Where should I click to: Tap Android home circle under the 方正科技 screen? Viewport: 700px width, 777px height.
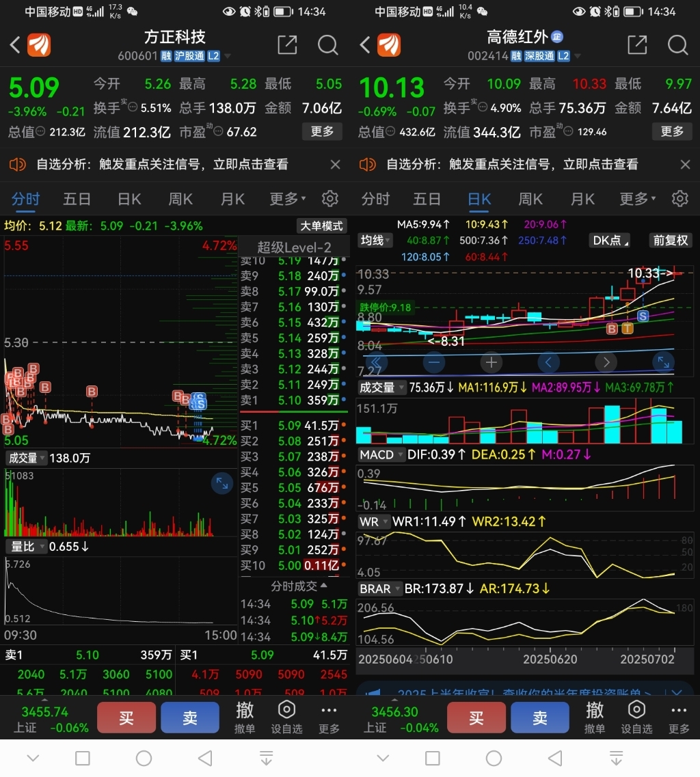coord(144,758)
